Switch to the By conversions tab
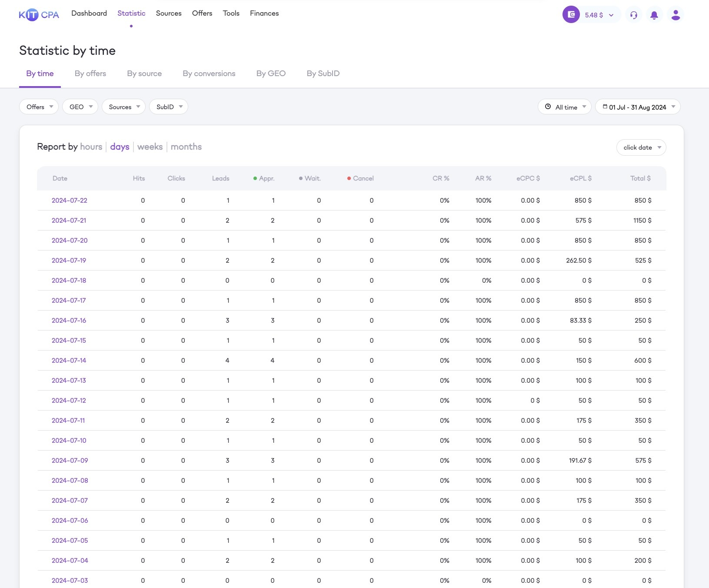Viewport: 709px width, 588px height. pyautogui.click(x=209, y=73)
